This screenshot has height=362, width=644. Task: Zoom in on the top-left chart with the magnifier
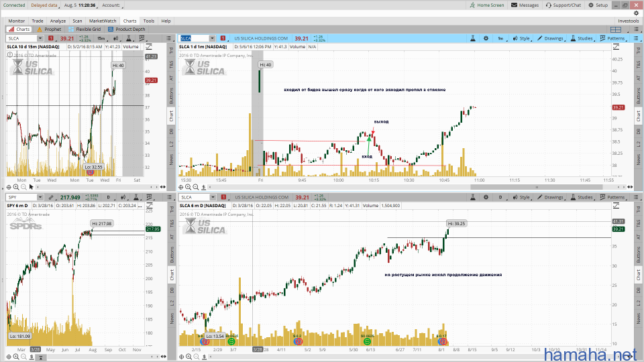(16, 187)
